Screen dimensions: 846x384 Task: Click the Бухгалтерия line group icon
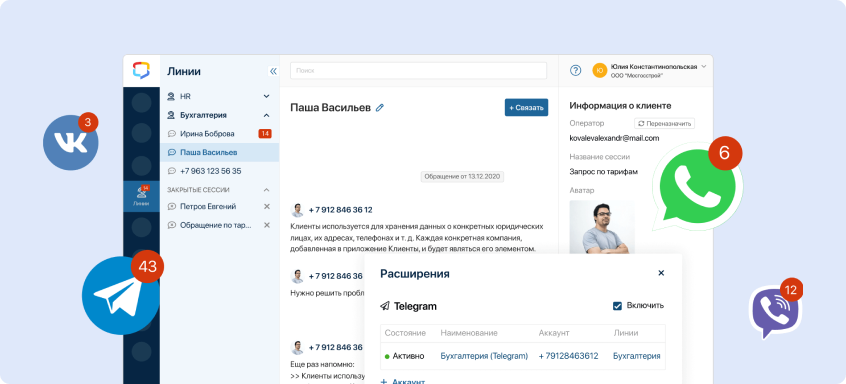[x=171, y=115]
